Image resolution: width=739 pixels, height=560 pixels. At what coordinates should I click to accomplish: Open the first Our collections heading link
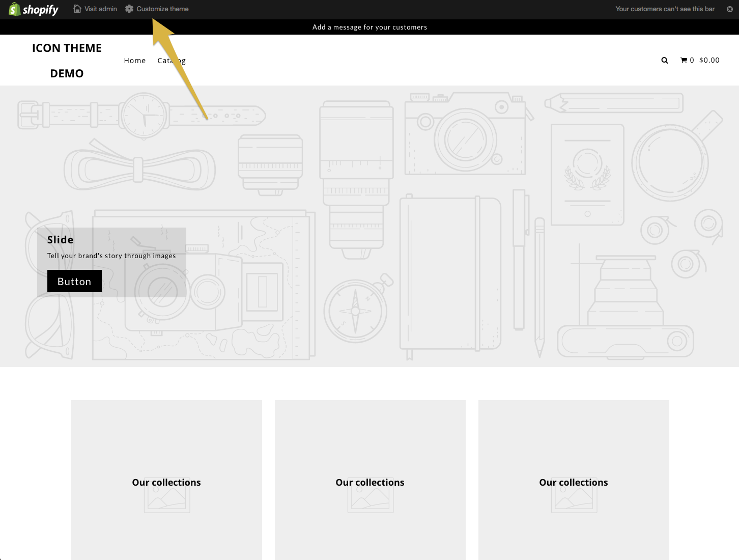(x=166, y=482)
